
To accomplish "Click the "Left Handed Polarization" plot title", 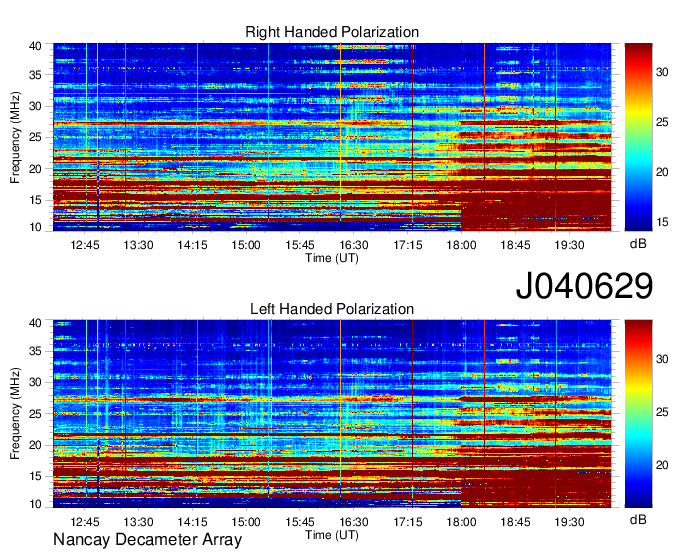I will coord(332,309).
